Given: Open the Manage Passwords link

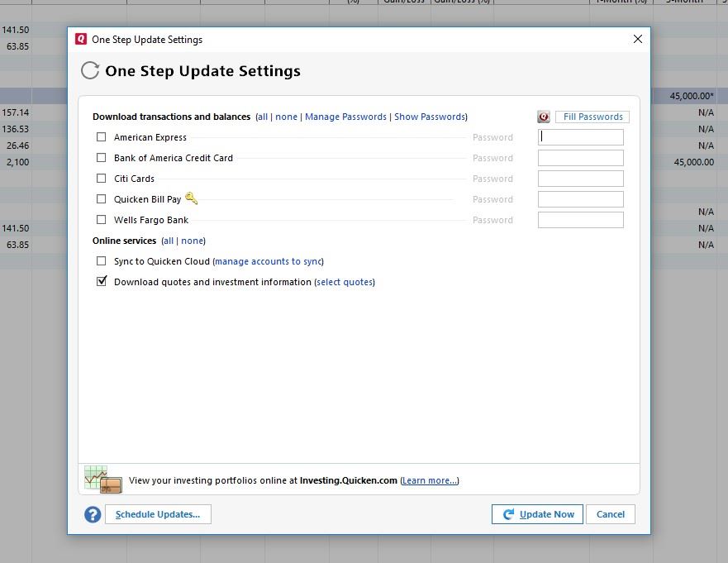Looking at the screenshot, I should 345,117.
